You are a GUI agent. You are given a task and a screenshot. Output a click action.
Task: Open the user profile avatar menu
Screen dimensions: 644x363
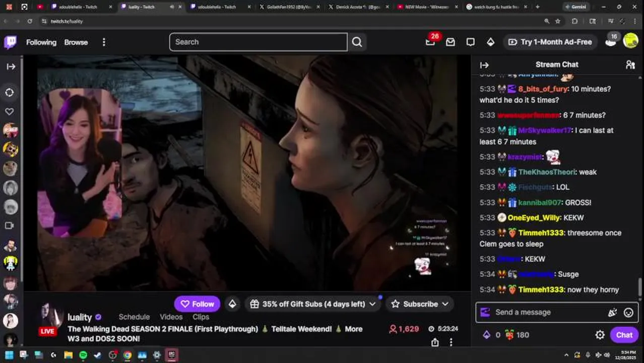pyautogui.click(x=631, y=41)
